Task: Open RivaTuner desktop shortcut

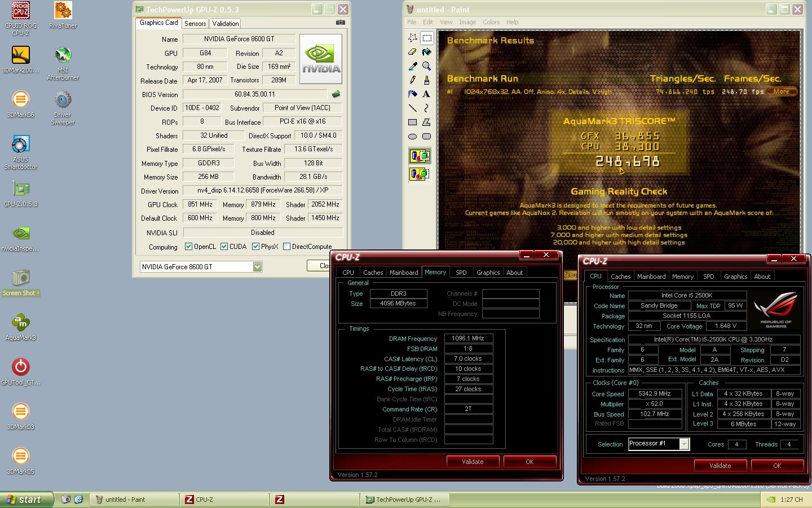Action: coord(63,15)
